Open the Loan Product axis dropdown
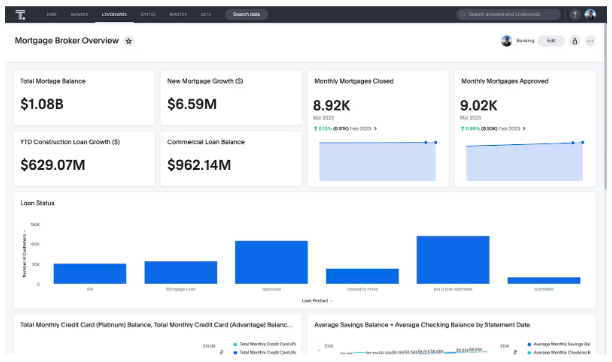The height and width of the screenshot is (362, 612). coord(317,301)
